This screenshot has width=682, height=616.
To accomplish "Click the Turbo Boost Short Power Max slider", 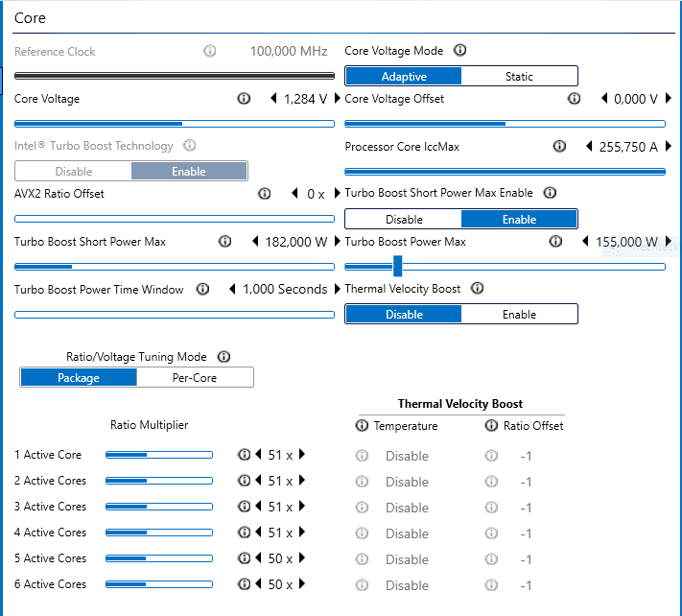I will pyautogui.click(x=175, y=267).
